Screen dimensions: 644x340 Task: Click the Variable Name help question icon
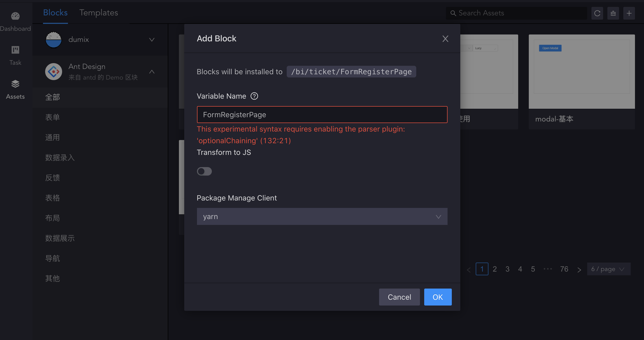pos(254,96)
